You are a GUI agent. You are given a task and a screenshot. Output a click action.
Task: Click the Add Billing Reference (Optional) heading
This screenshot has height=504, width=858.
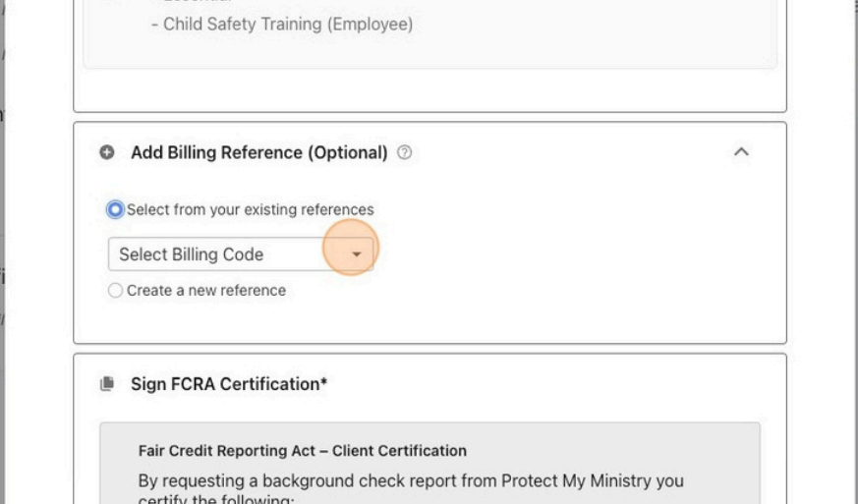258,152
